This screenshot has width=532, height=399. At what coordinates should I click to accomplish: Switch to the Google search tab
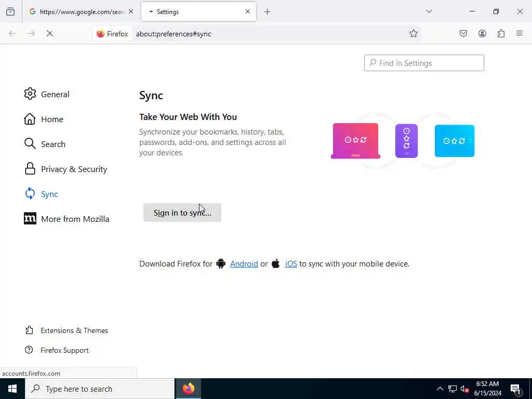point(81,11)
